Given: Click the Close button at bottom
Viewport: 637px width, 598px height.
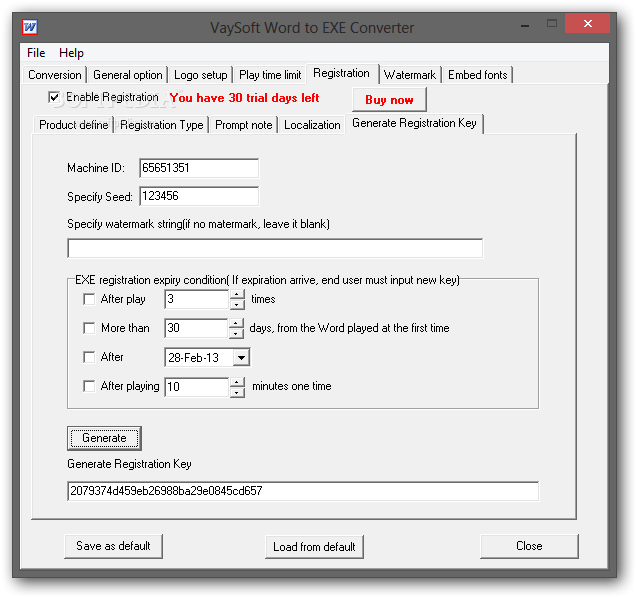Looking at the screenshot, I should [529, 546].
